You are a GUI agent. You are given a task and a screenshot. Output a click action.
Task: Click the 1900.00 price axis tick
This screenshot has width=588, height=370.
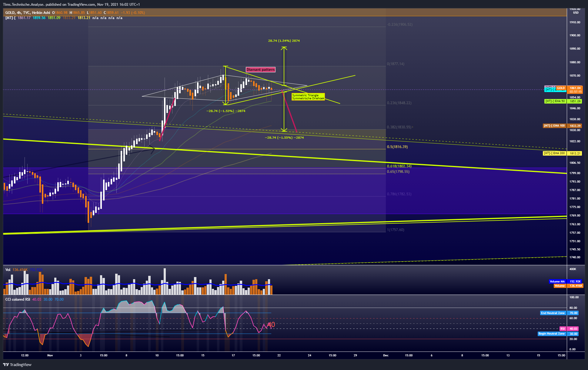(575, 35)
